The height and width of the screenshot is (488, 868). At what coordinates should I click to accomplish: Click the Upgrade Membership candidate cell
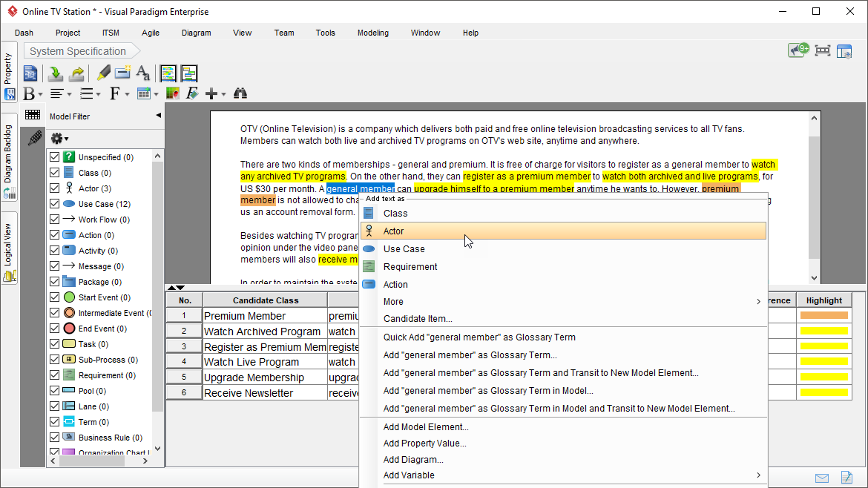[x=266, y=377]
